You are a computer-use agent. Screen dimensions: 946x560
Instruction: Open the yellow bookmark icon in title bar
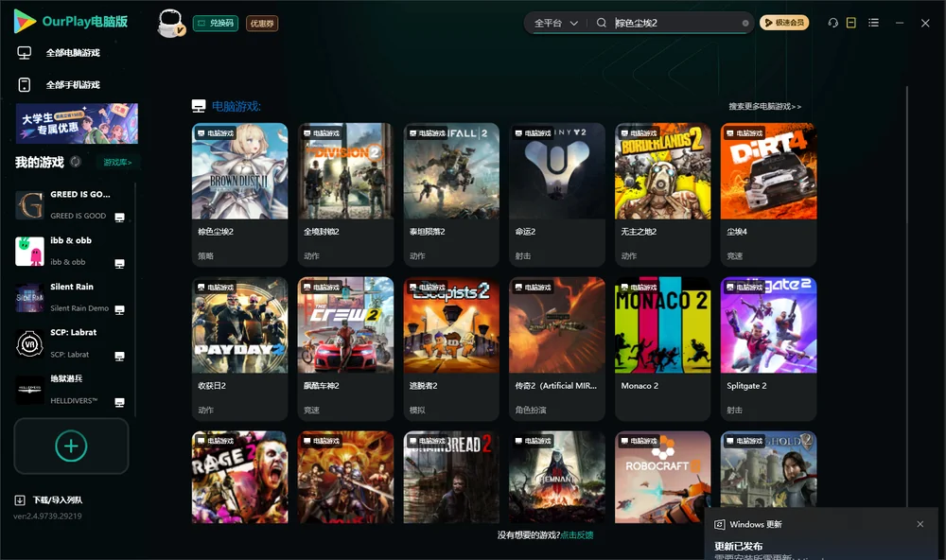click(850, 23)
